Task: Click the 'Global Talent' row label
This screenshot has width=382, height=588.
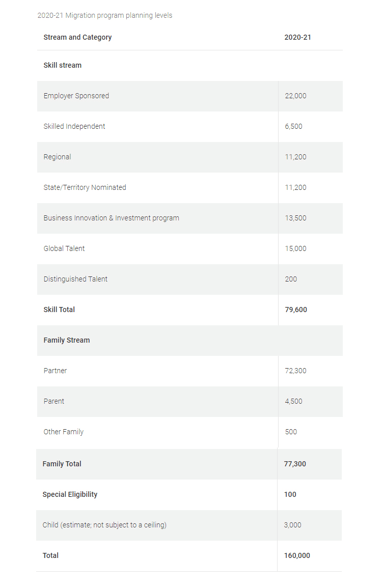Action: (x=64, y=248)
